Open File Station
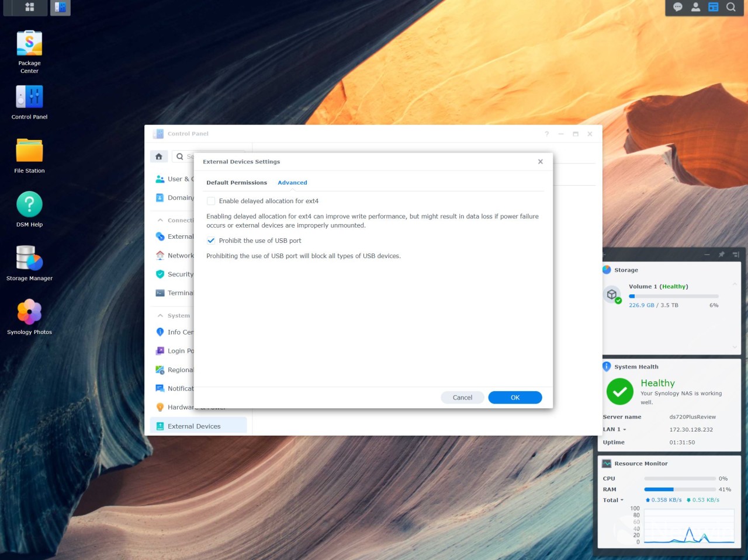748x560 pixels. pyautogui.click(x=29, y=149)
